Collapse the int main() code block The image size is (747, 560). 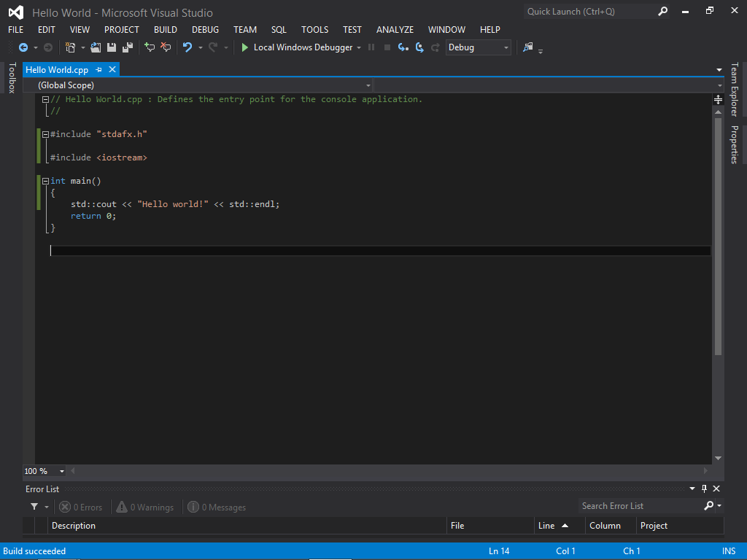45,181
